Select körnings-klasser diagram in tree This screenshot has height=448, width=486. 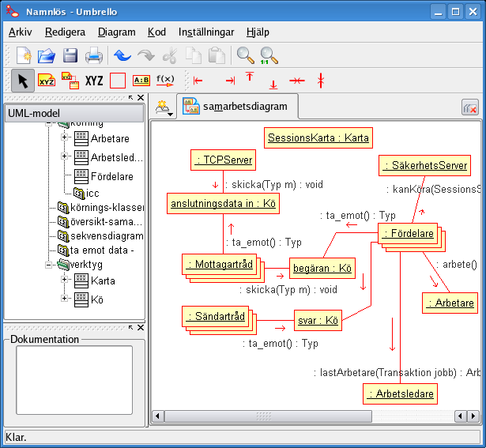[101, 207]
